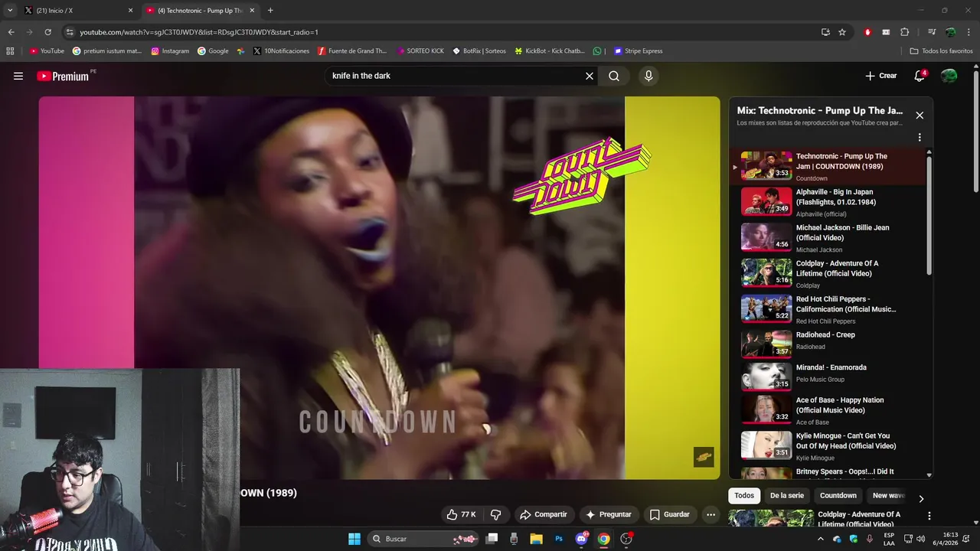
Task: Open more actions ellipsis below the video
Action: tap(710, 514)
